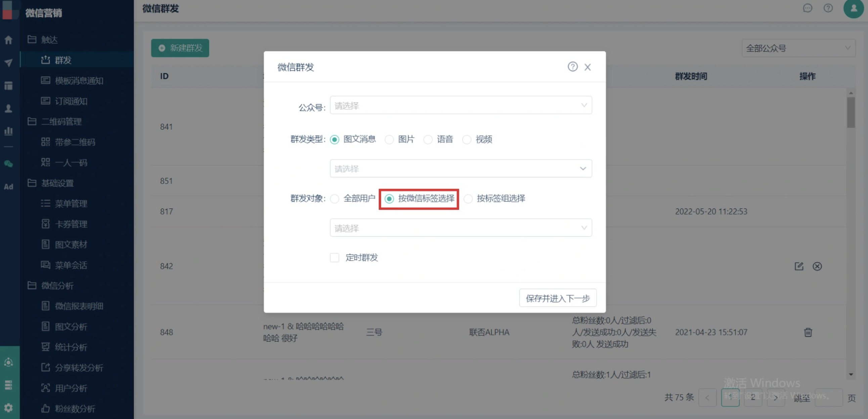Click the settings gear icon in left rail
This screenshot has width=868, height=419.
pyautogui.click(x=8, y=408)
